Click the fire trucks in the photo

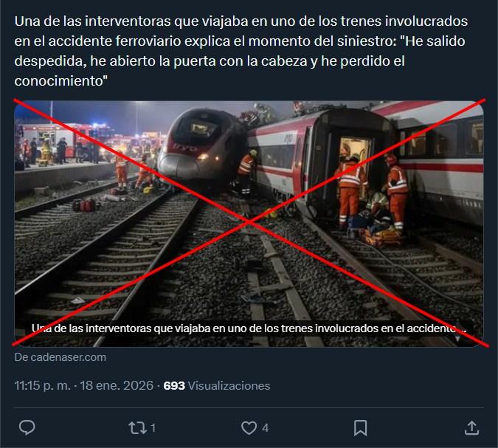pyautogui.click(x=63, y=139)
